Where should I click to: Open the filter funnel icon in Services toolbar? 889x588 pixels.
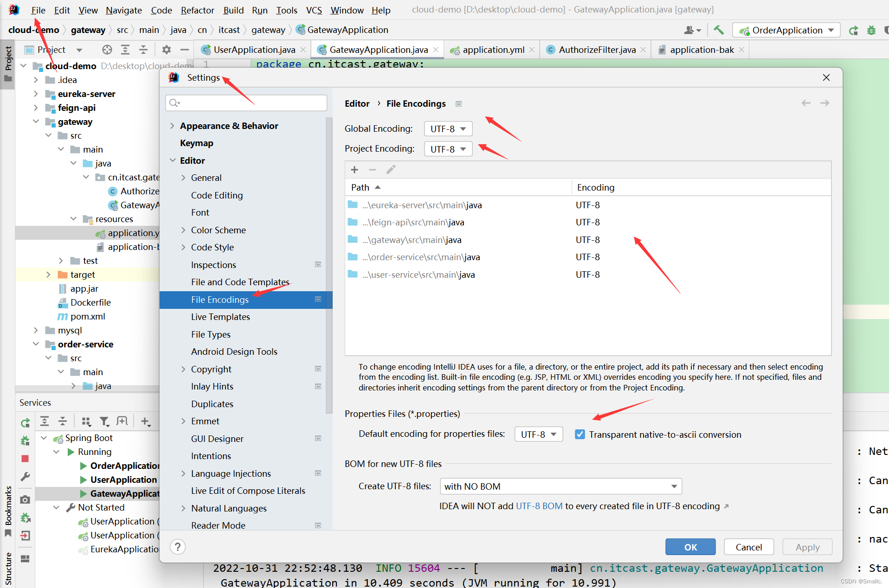tap(104, 421)
